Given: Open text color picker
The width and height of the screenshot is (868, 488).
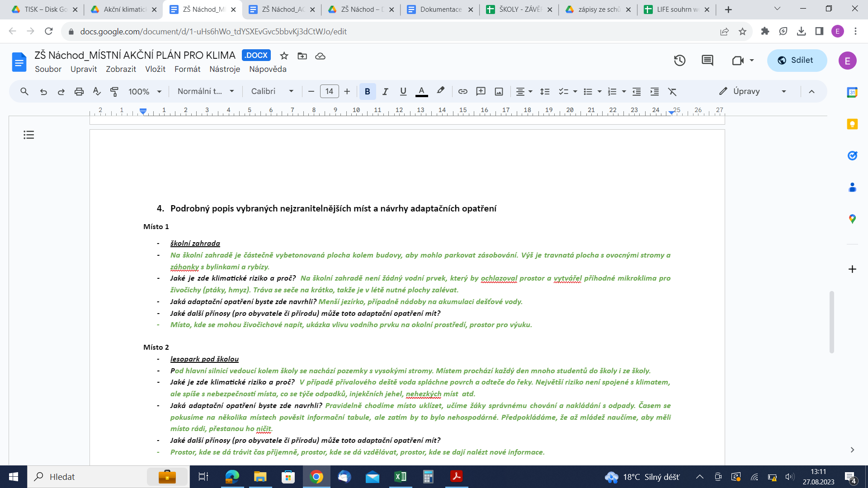Looking at the screenshot, I should point(421,92).
